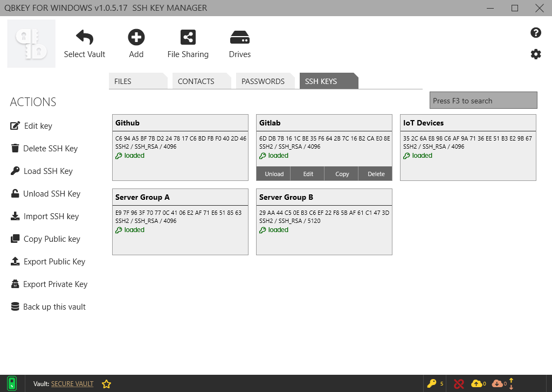
Task: Click the green device status icon in status bar
Action: [x=12, y=383]
